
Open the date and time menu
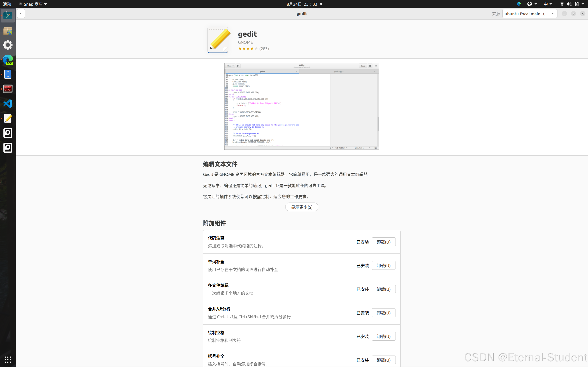(x=302, y=4)
